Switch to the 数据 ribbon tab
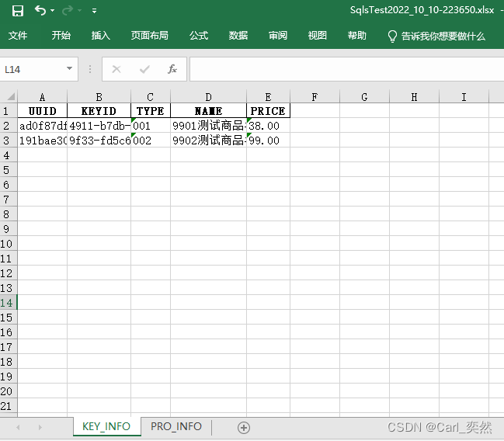 (x=238, y=36)
